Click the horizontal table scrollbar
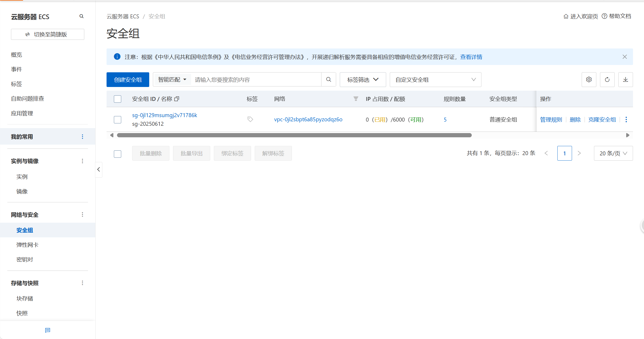The image size is (644, 339). click(294, 135)
